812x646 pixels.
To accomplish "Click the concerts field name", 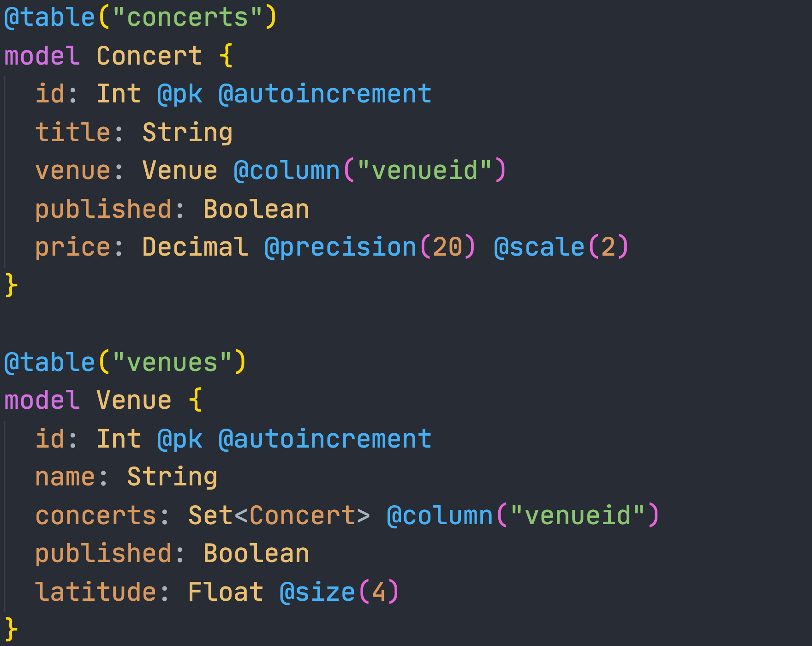I will pos(96,515).
